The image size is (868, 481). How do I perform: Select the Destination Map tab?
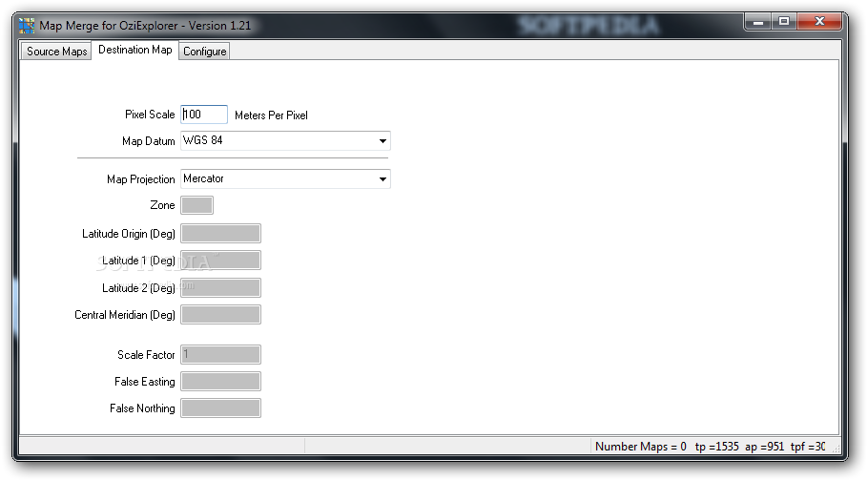coord(135,50)
